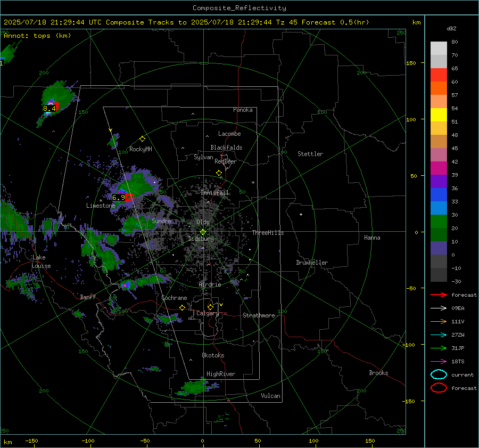Click the yellow diamond marker below Cochrane

183,307
